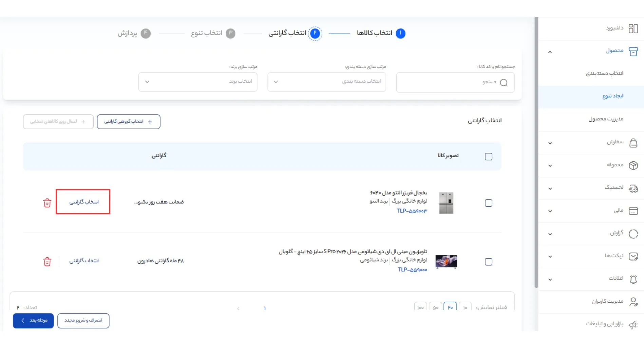Select the داشبورد menu label
Screen dimensions: 644x345
[x=614, y=28]
